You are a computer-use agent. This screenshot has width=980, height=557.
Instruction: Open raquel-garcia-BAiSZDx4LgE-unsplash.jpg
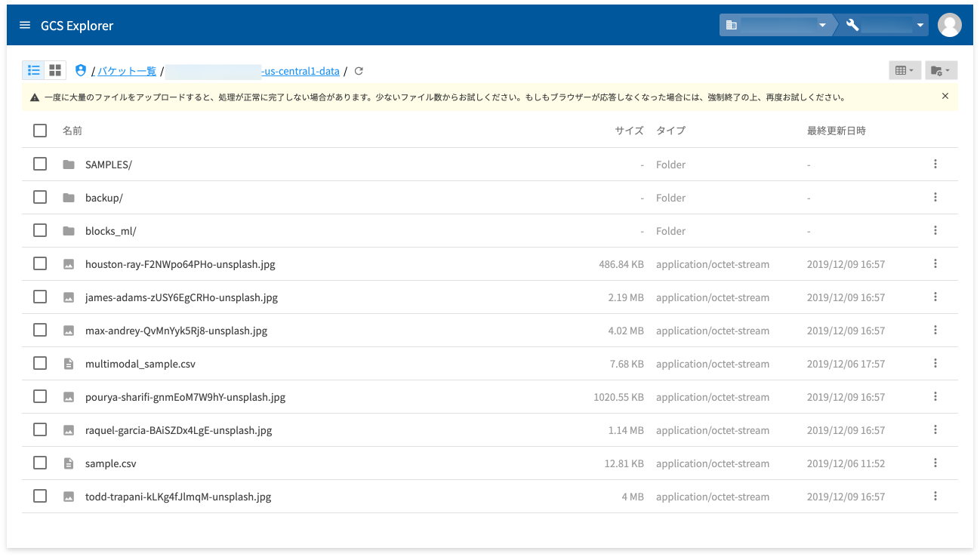tap(179, 430)
